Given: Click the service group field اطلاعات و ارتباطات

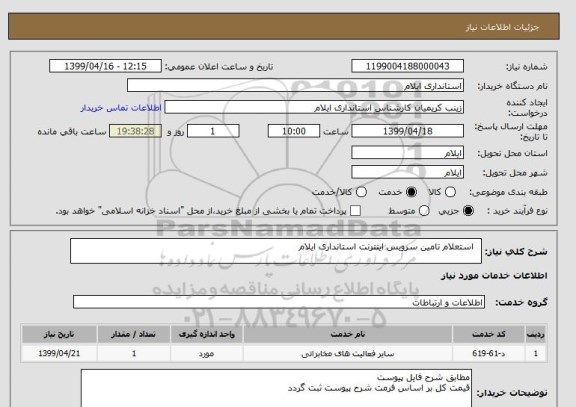Looking at the screenshot, I should [x=279, y=302].
